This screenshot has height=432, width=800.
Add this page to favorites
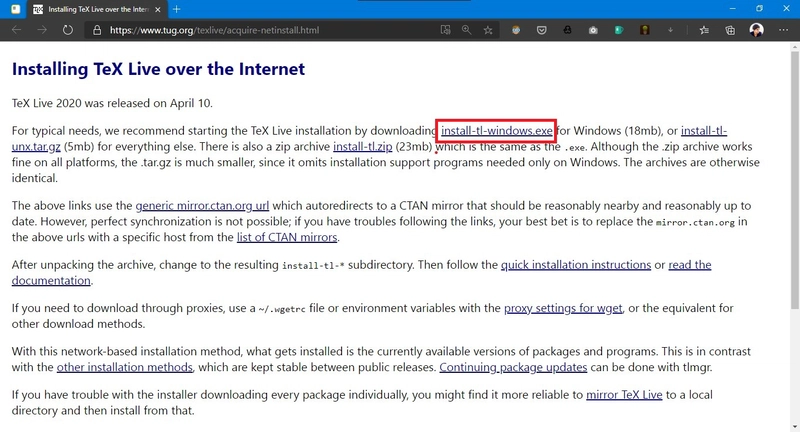coord(488,30)
